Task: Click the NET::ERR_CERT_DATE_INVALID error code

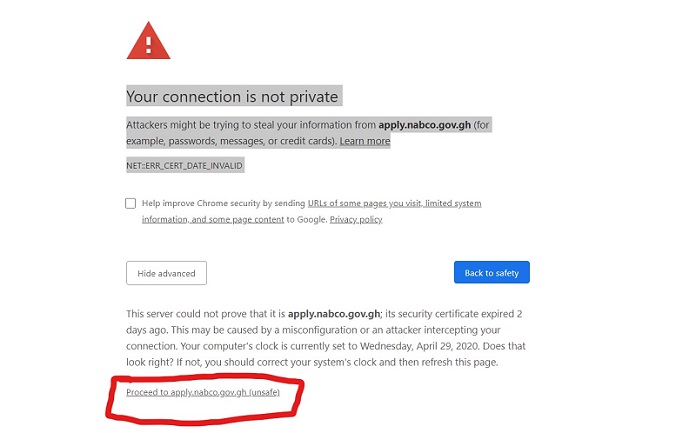Action: [185, 166]
